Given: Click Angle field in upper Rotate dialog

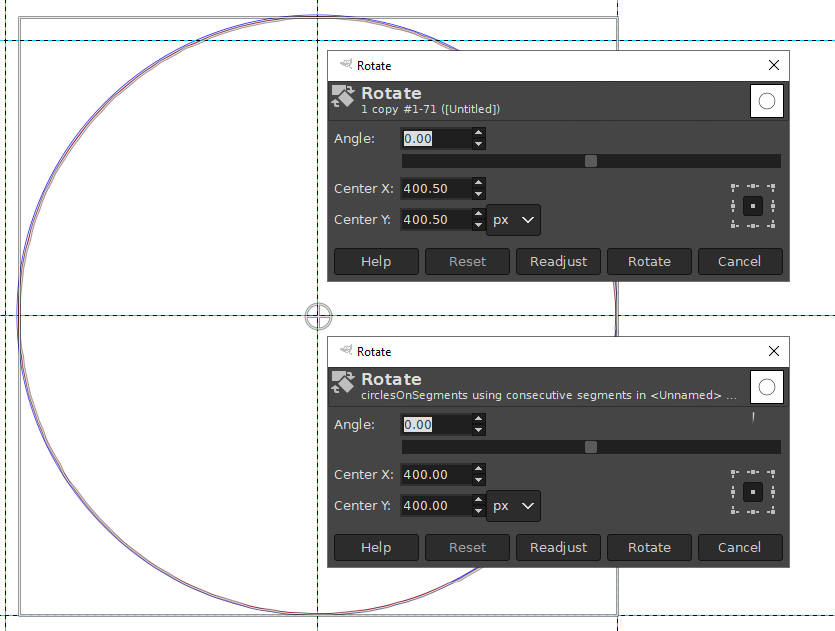Looking at the screenshot, I should [436, 139].
